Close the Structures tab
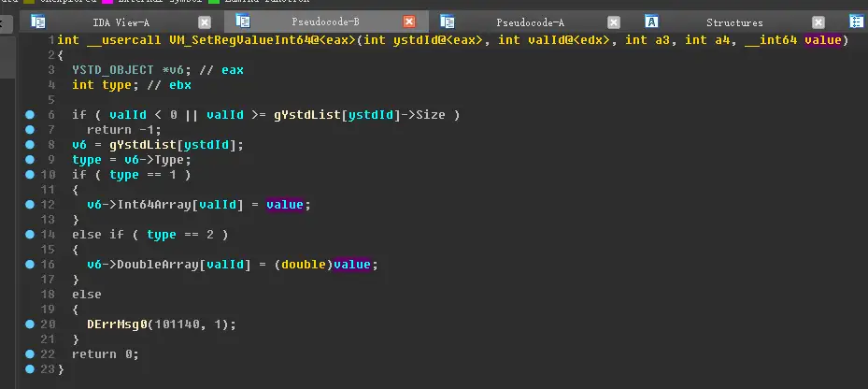 point(818,22)
